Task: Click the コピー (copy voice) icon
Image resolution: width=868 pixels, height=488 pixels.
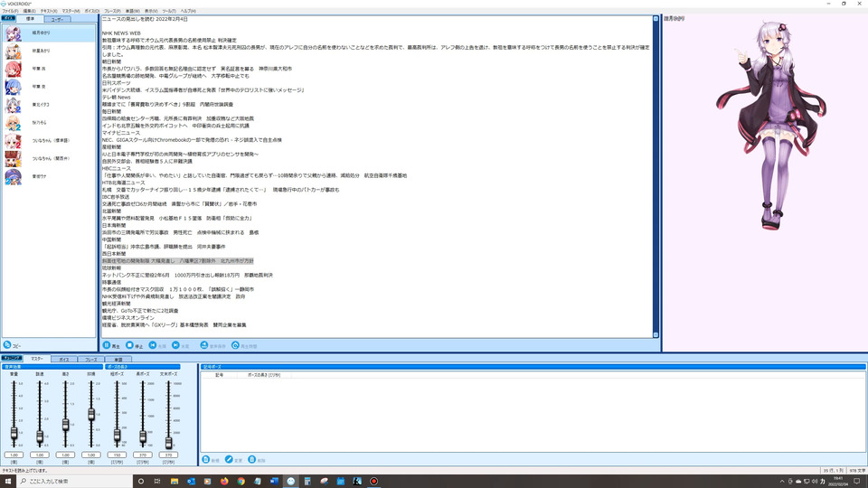Action: tap(7, 344)
